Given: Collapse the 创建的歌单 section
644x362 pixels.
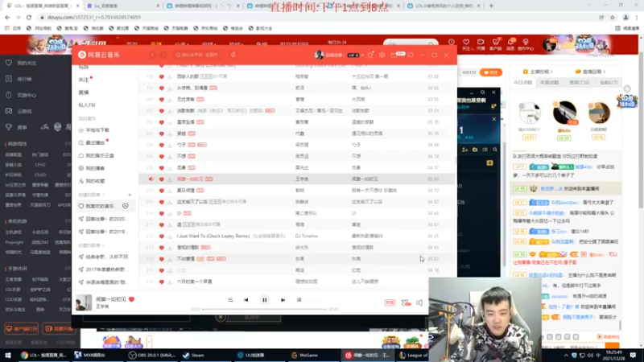Looking at the screenshot, I should click(91, 195).
